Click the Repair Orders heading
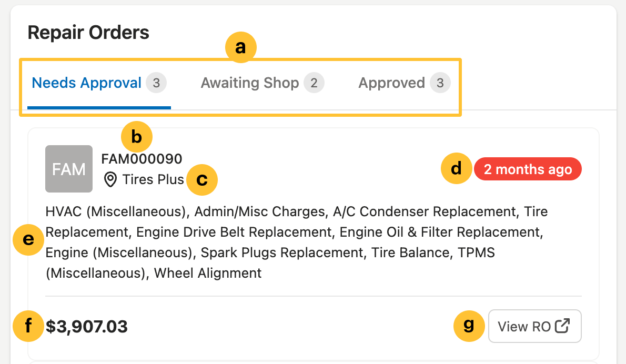 [88, 32]
